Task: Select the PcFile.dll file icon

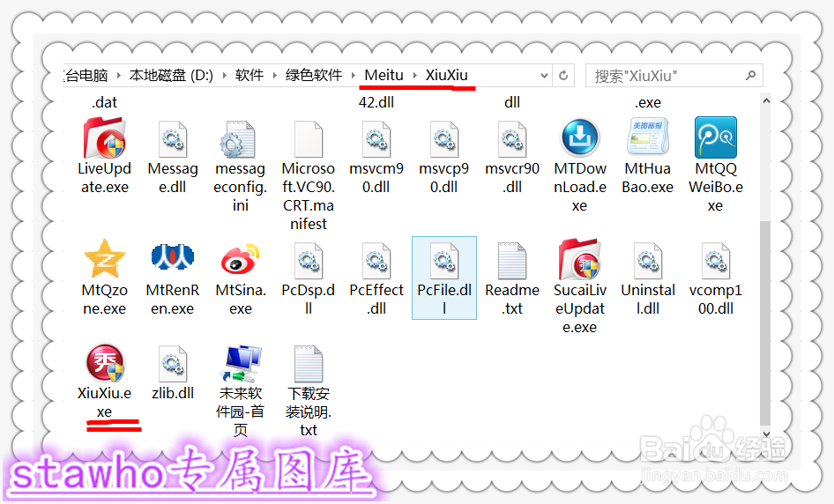Action: pos(444,261)
